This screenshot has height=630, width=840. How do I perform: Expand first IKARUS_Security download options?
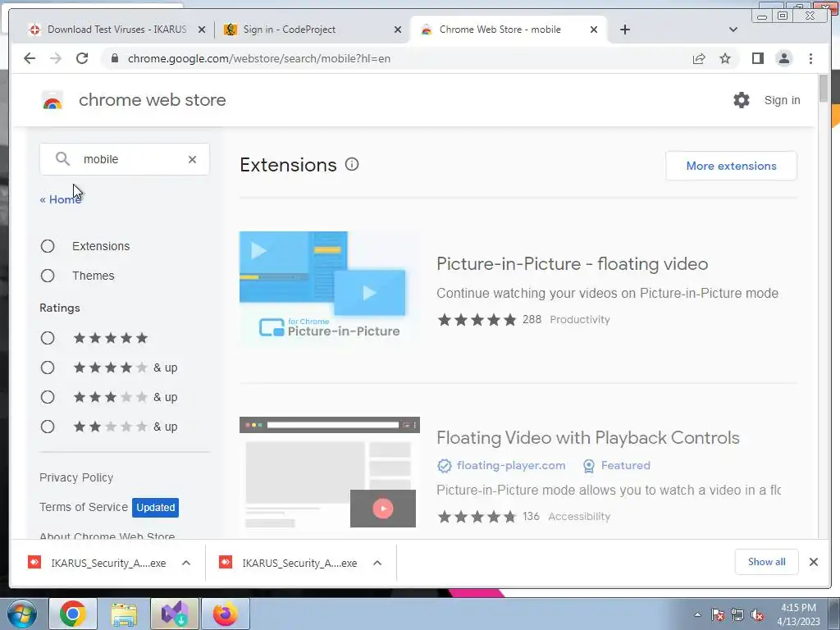tap(186, 563)
